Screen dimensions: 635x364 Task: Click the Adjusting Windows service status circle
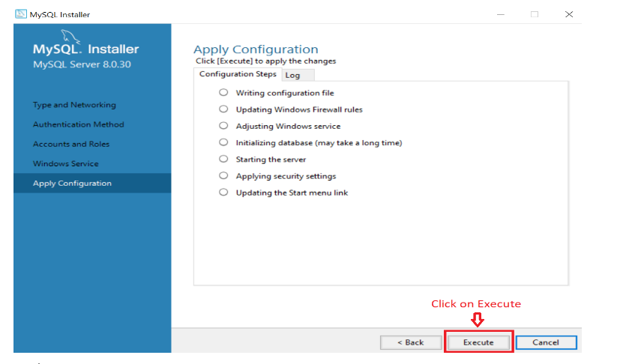[223, 125]
